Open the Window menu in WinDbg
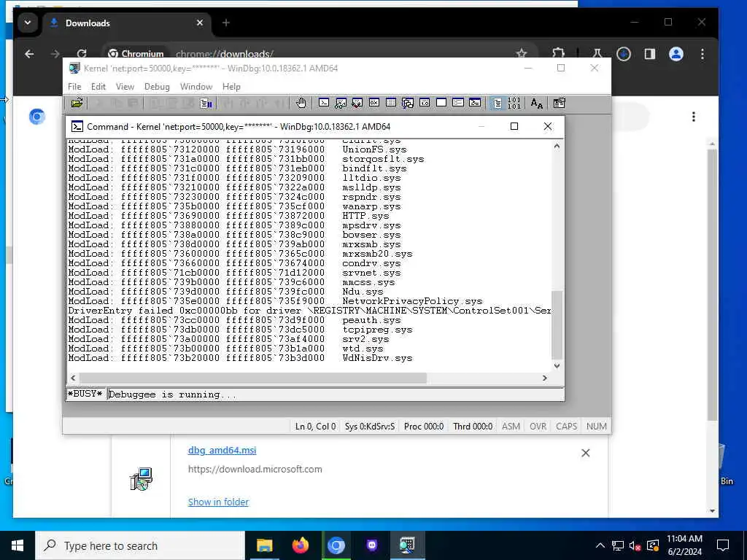 pos(196,87)
